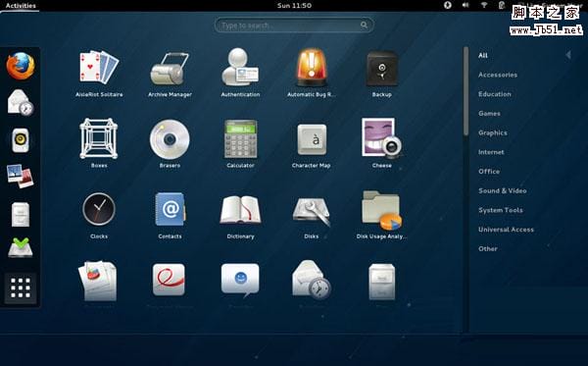Show Universal Access category
588x366 pixels.
click(507, 230)
